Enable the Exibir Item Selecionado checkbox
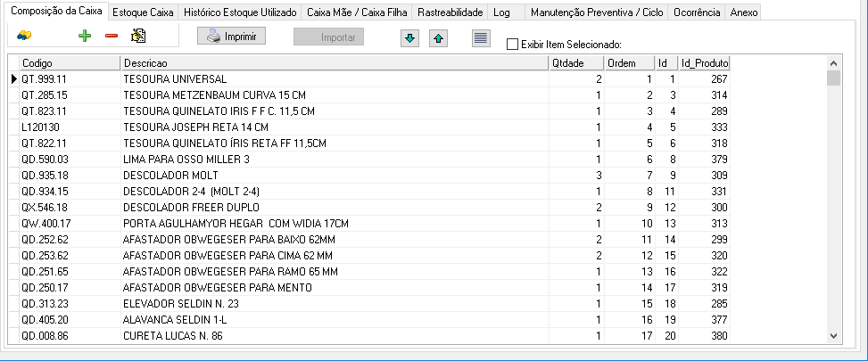868x361 pixels. pyautogui.click(x=512, y=44)
